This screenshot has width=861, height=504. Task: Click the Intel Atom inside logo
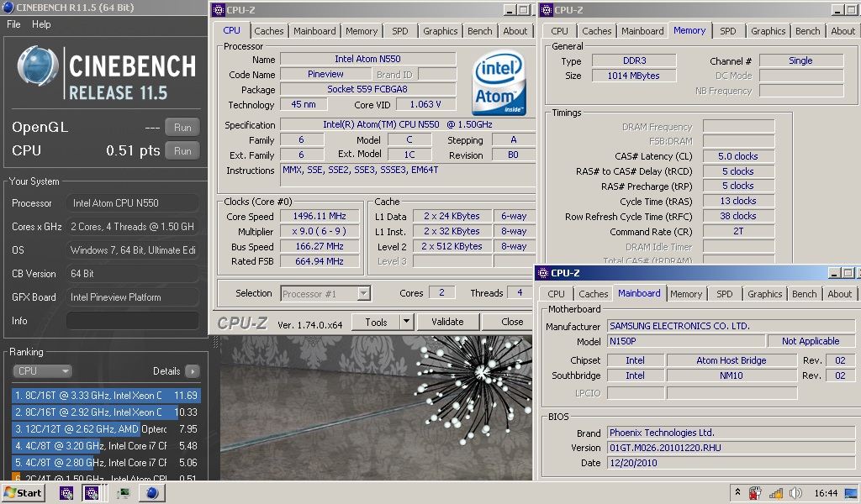499,83
